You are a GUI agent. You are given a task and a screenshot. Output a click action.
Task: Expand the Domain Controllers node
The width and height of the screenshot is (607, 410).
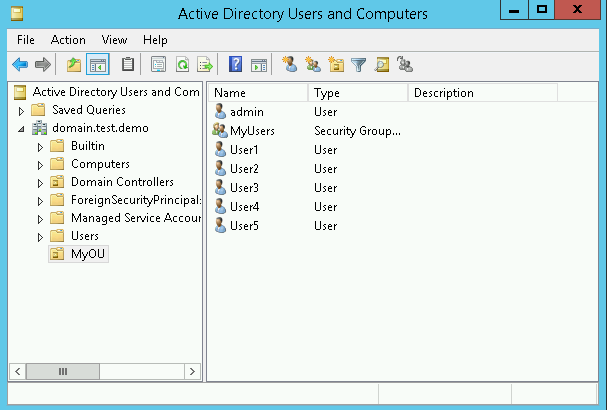40,183
